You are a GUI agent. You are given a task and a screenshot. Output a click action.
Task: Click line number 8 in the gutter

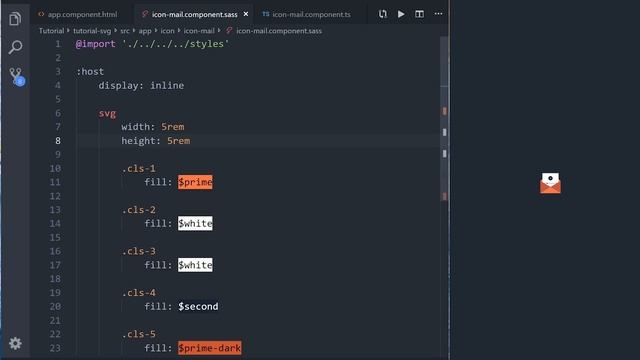[58, 141]
